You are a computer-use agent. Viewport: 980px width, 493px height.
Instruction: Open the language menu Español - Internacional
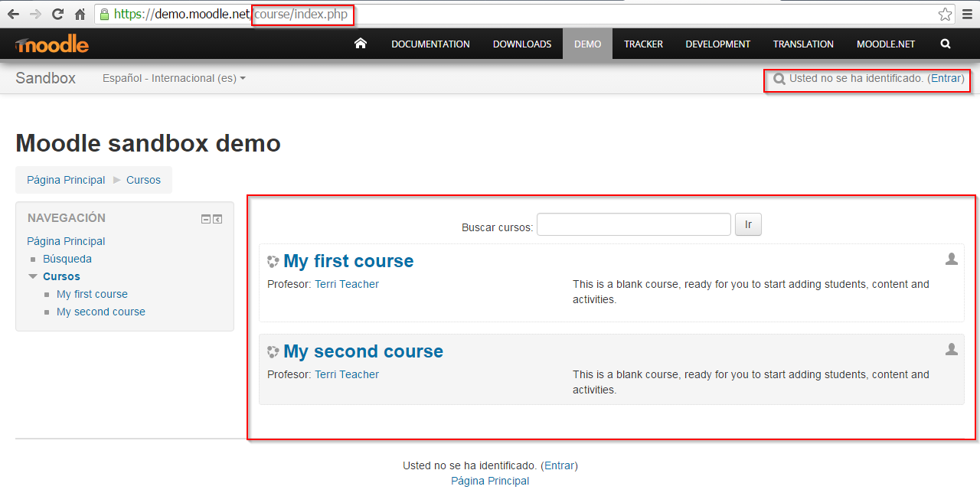click(174, 78)
